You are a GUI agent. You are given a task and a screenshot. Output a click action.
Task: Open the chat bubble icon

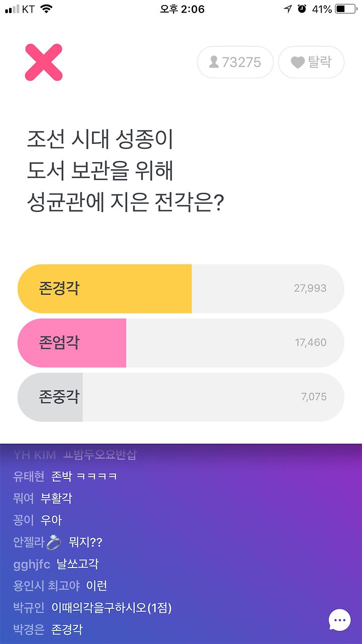click(340, 619)
